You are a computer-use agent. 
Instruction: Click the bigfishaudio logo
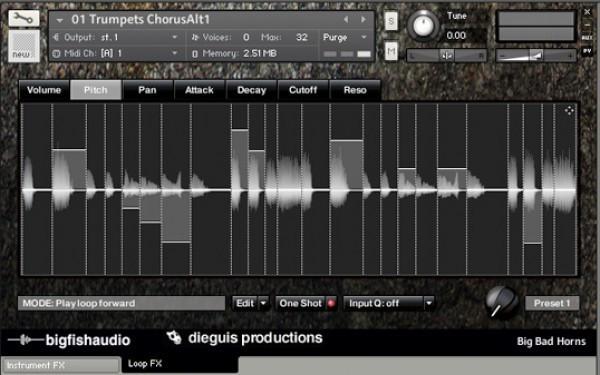coord(69,340)
